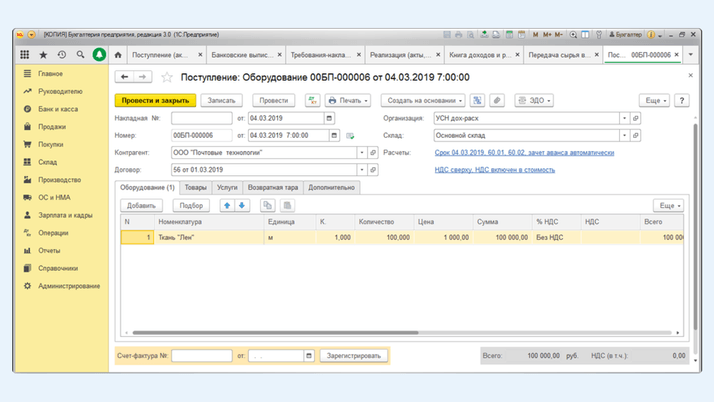Screen dimensions: 714x402
Task: Open the Банк и касса section
Action: coord(58,109)
